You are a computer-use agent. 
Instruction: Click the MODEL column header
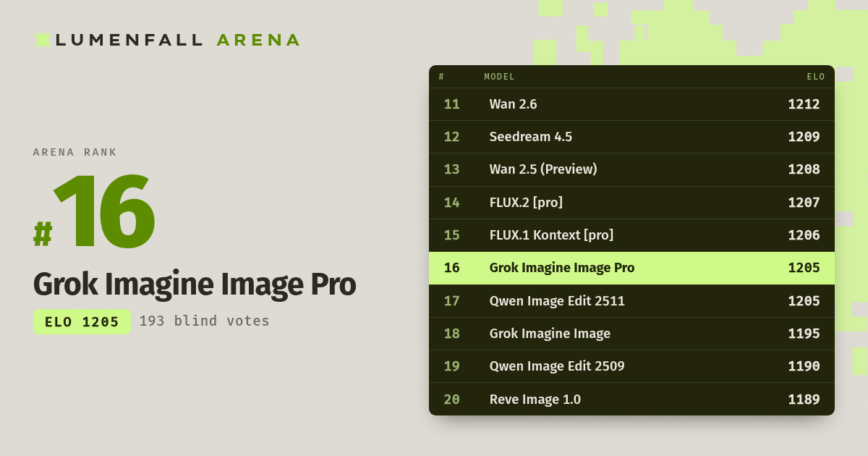point(499,77)
